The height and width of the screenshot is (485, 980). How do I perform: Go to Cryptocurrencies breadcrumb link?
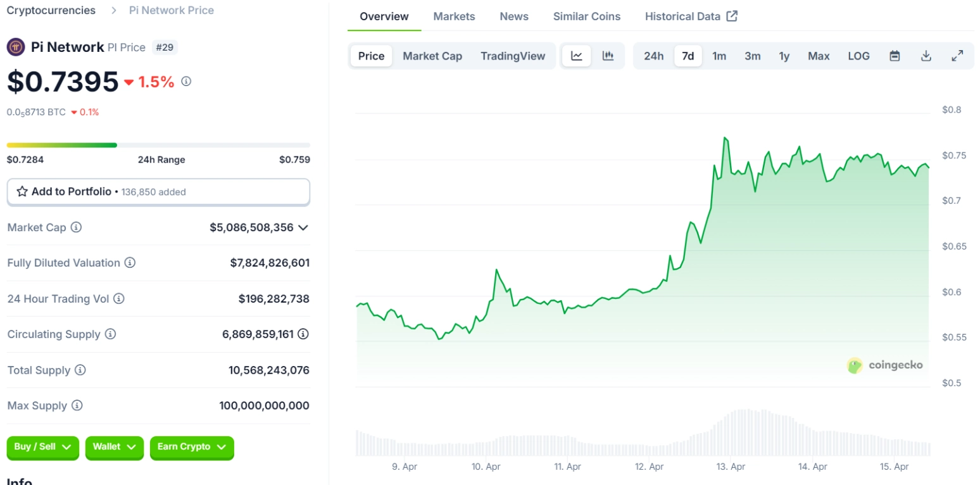pyautogui.click(x=51, y=10)
